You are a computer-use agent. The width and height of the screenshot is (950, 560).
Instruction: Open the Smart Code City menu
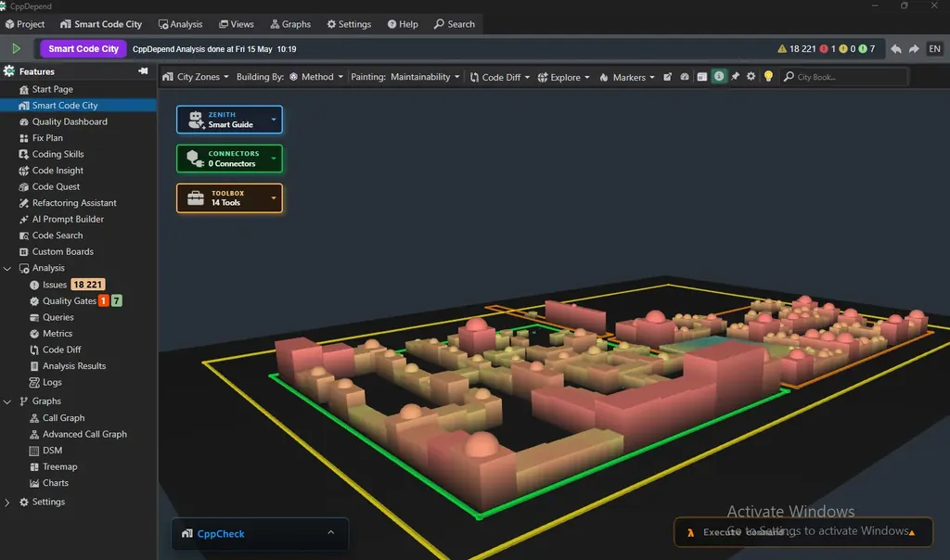[101, 24]
